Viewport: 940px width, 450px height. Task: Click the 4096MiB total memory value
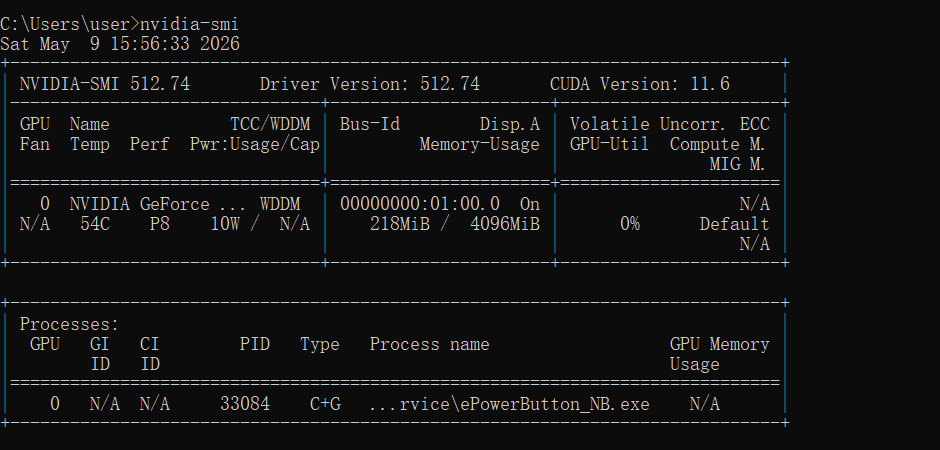(505, 224)
